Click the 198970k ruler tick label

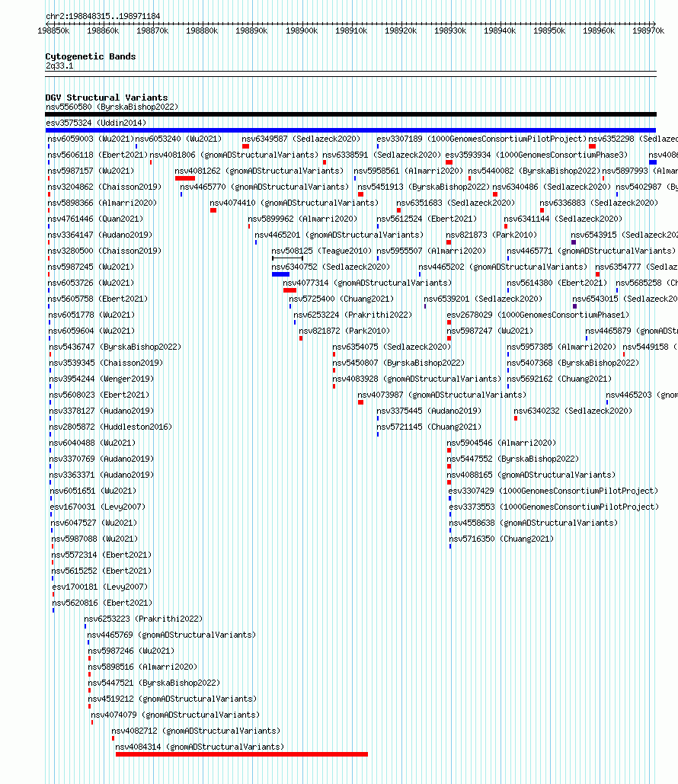click(648, 31)
